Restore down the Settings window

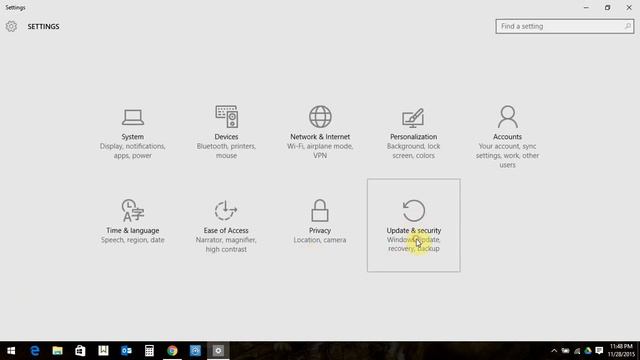pos(607,7)
